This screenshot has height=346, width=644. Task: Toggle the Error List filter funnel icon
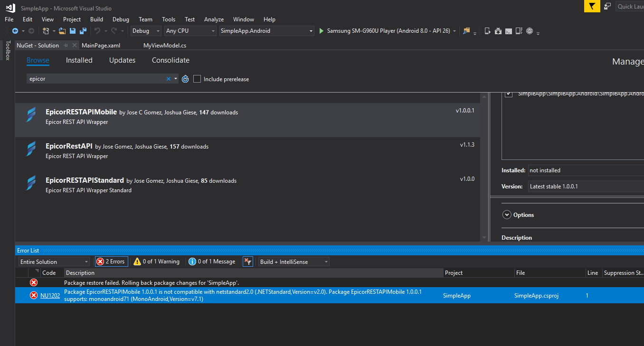248,262
